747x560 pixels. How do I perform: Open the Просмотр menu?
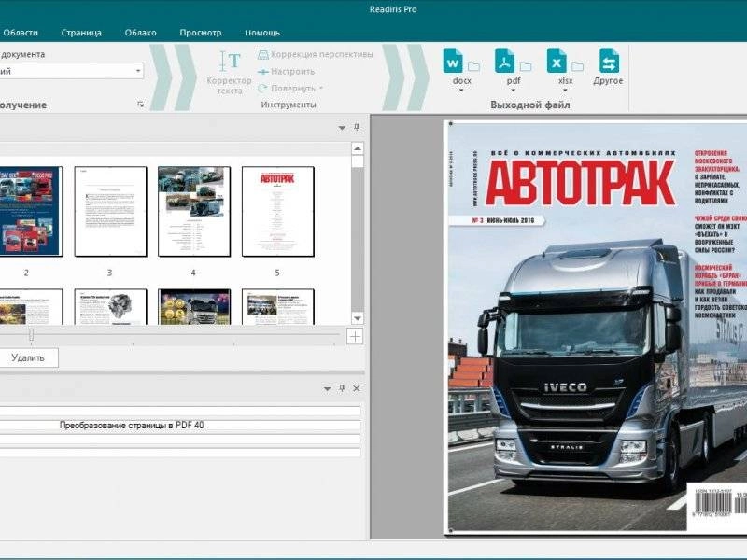[x=201, y=33]
